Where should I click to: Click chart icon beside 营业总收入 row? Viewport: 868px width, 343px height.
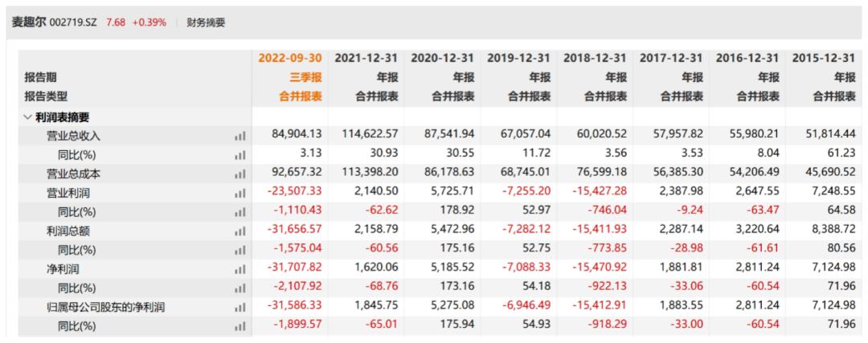(240, 137)
